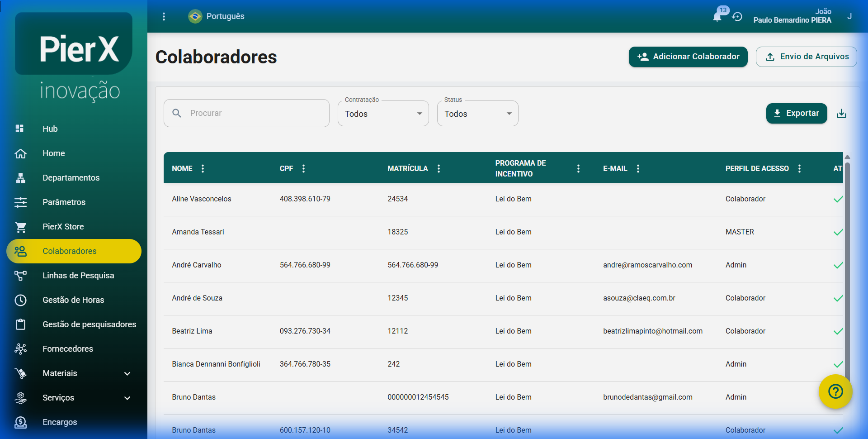Image resolution: width=868 pixels, height=439 pixels.
Task: Click the Adicionar Colaborador button
Action: point(688,57)
